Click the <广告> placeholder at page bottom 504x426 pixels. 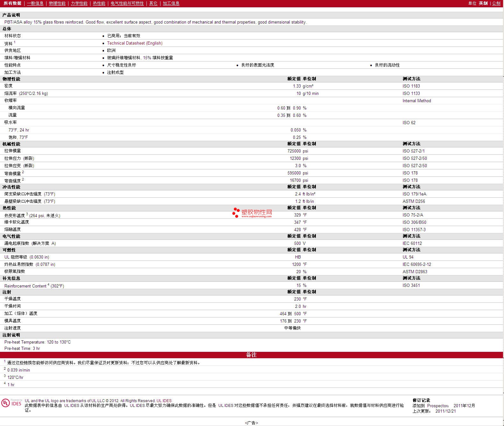pos(252,423)
